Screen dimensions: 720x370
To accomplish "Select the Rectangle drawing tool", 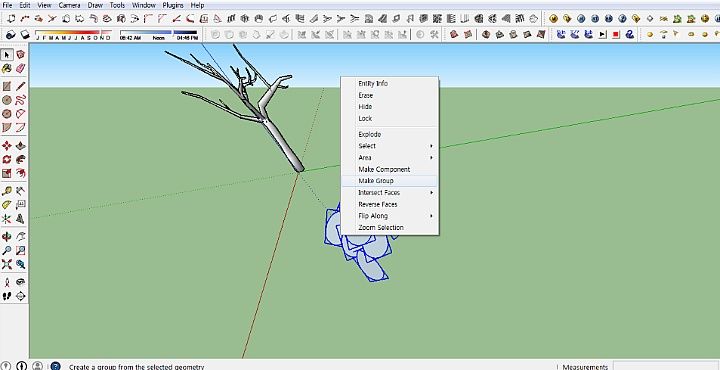I will [x=7, y=86].
